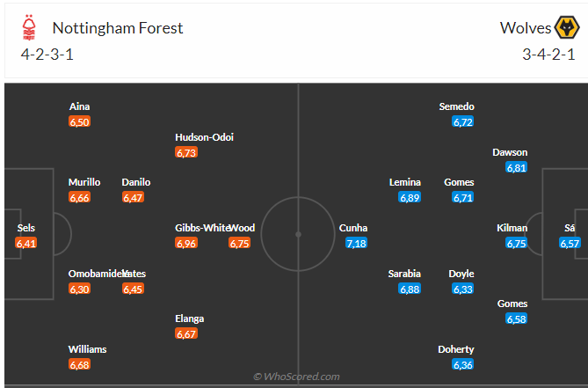Click Kilman's player name
This screenshot has width=588, height=388.
point(511,228)
